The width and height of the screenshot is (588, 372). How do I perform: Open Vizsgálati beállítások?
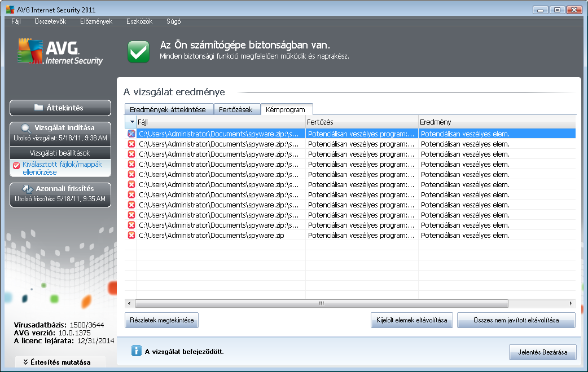click(x=60, y=153)
